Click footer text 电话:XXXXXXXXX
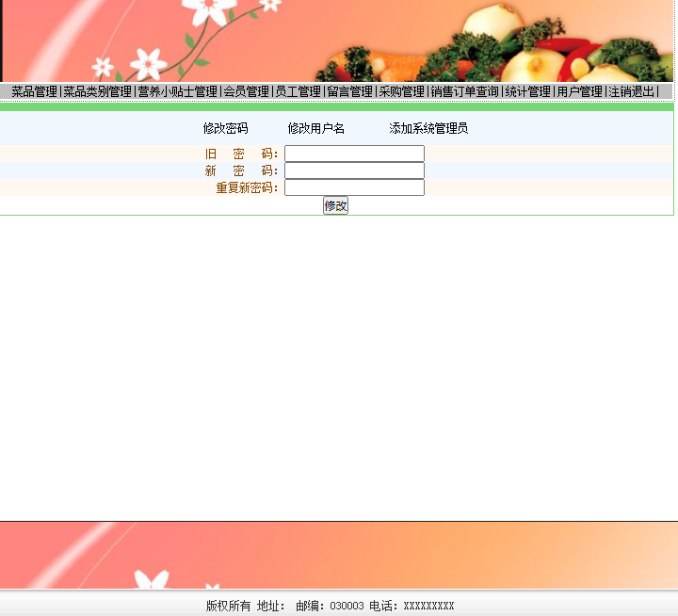The width and height of the screenshot is (678, 616). point(412,606)
